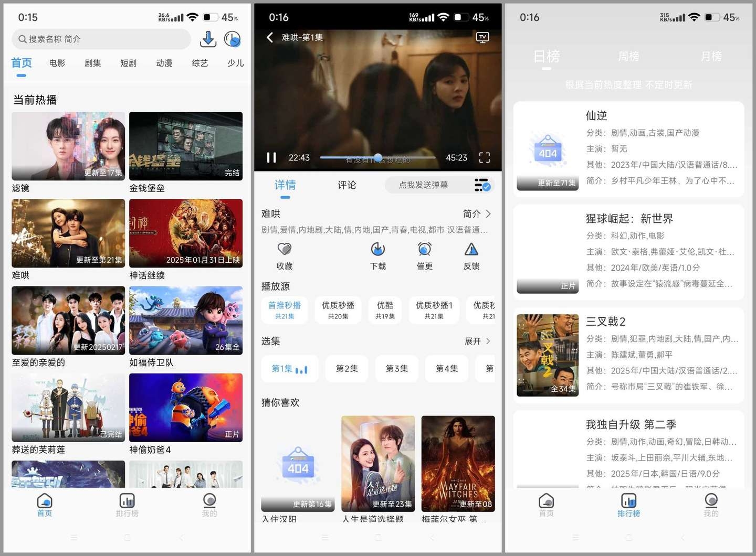Select episode 第4集
This screenshot has width=756, height=556.
click(x=447, y=369)
